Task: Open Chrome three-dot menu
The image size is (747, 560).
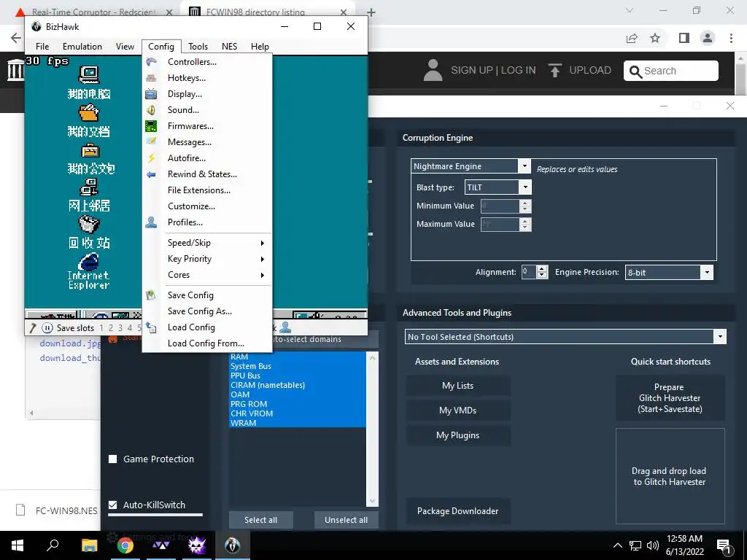Action: (731, 38)
